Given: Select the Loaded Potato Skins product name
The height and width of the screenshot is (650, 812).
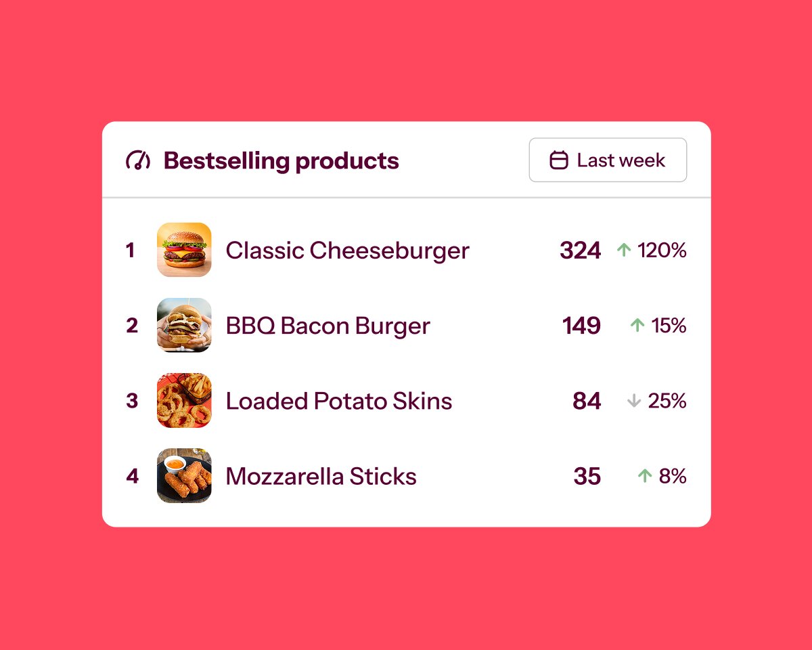Looking at the screenshot, I should click(x=338, y=401).
